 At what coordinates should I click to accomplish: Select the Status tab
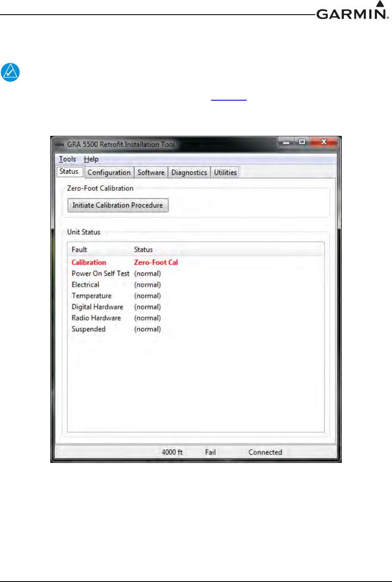pos(69,171)
